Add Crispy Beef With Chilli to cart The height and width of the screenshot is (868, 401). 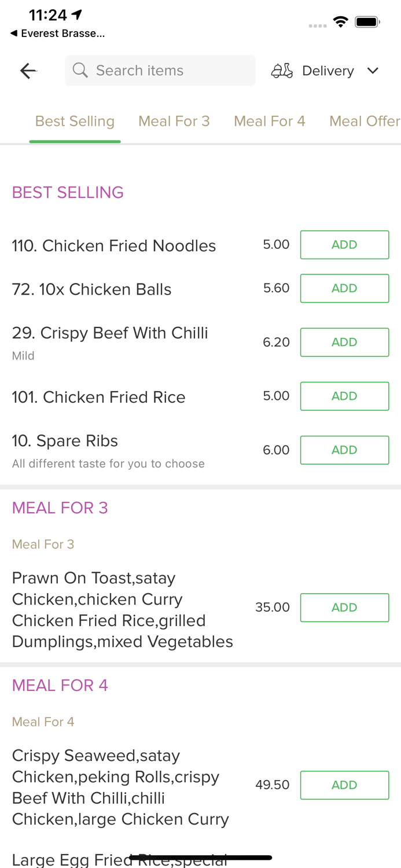coord(344,342)
